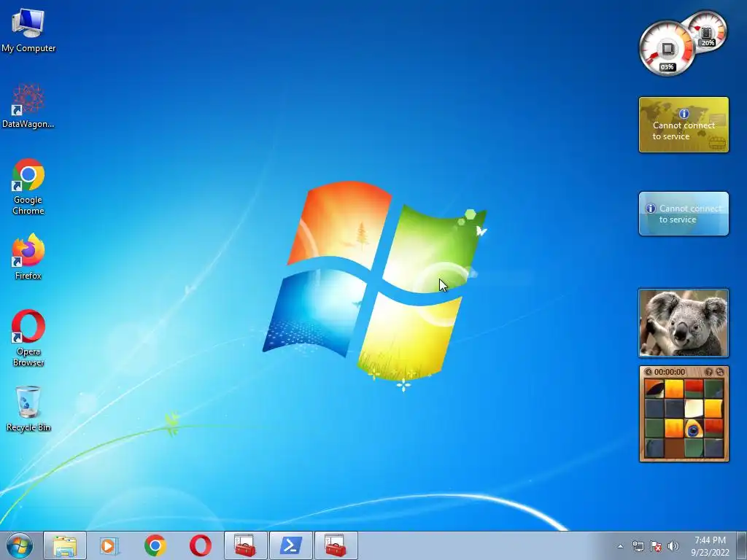747x560 pixels.
Task: Select the Recycle Bin desktop icon
Action: [x=28, y=408]
